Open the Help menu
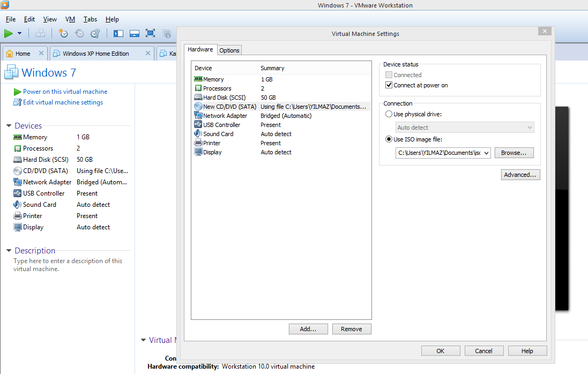 click(111, 19)
